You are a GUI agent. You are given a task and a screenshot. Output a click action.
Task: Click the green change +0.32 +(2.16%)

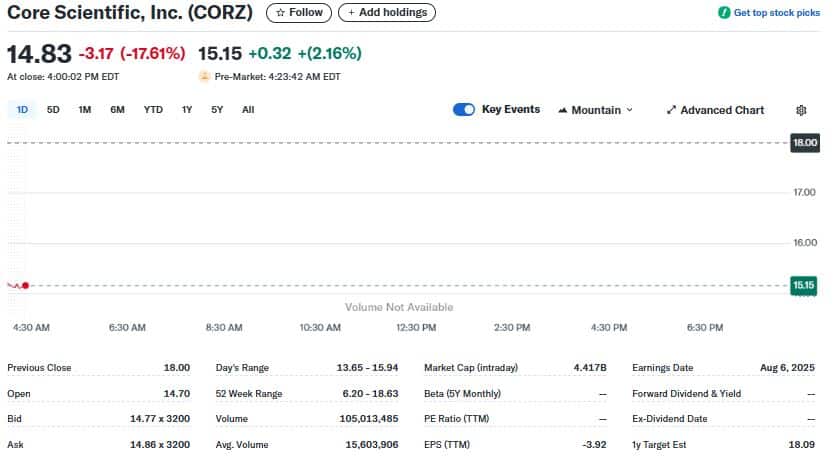(305, 53)
